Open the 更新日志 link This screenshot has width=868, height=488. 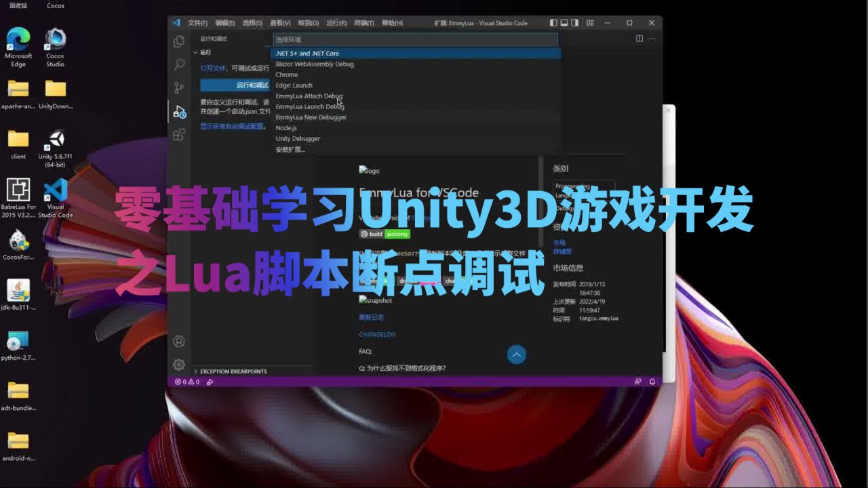(372, 317)
